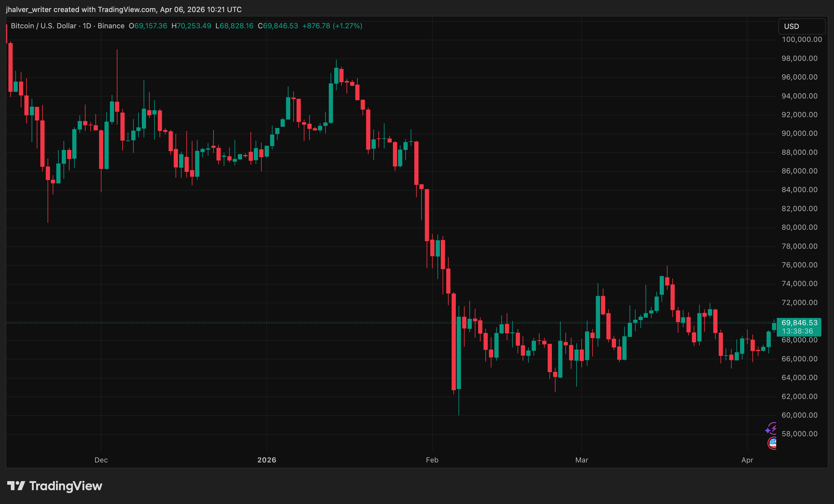
Task: Click the USD currency button
Action: [x=801, y=26]
